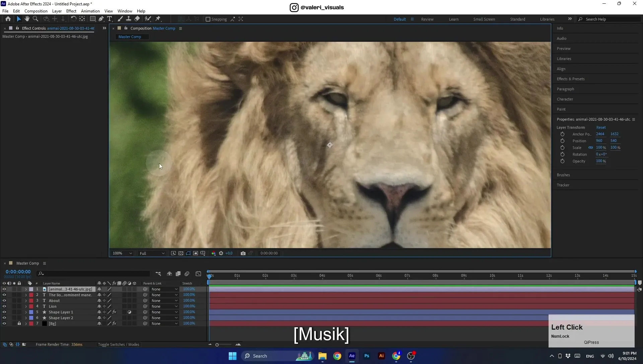Select the Eraser tool
The image size is (643, 364).
tap(137, 19)
